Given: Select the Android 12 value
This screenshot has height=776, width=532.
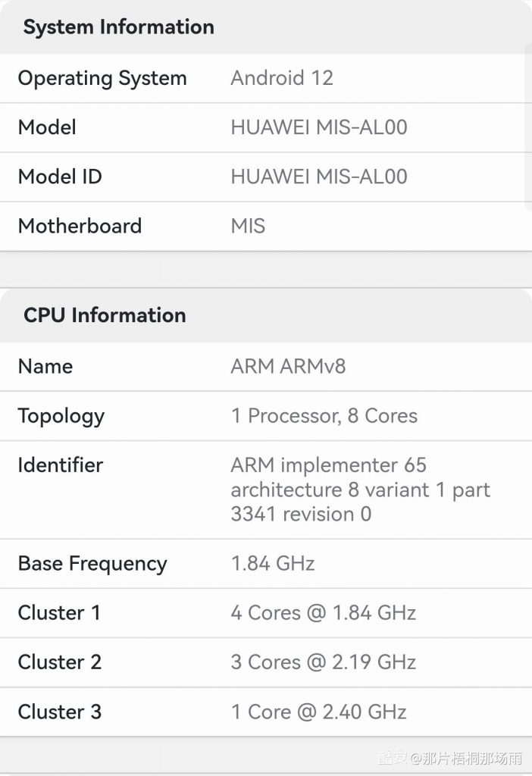Looking at the screenshot, I should coord(282,78).
